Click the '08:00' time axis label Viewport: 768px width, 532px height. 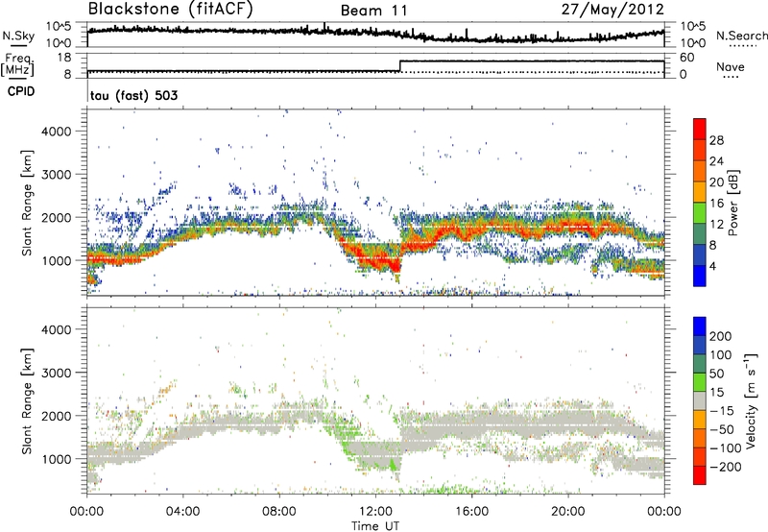pyautogui.click(x=279, y=512)
